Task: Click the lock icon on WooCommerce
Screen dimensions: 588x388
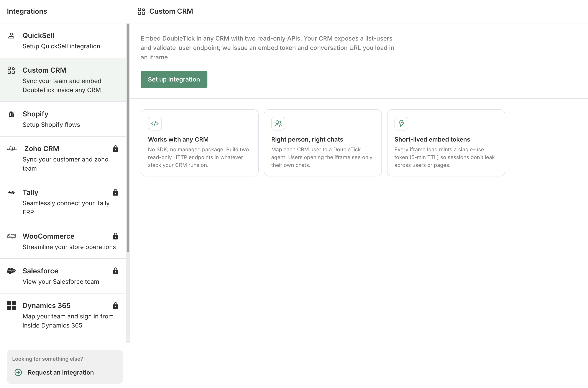Action: tap(115, 236)
